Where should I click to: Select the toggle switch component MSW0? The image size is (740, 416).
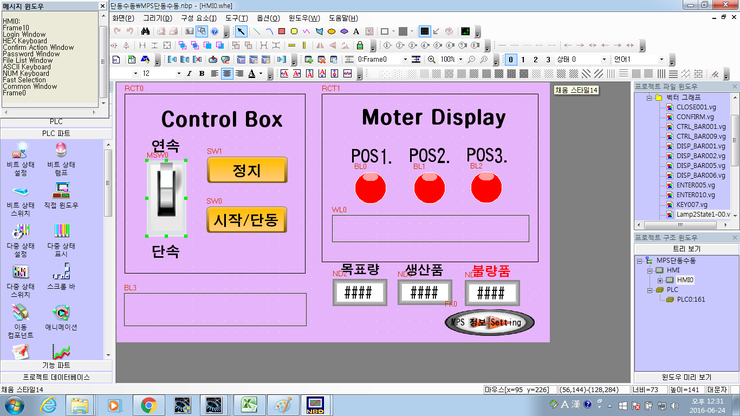[166, 198]
